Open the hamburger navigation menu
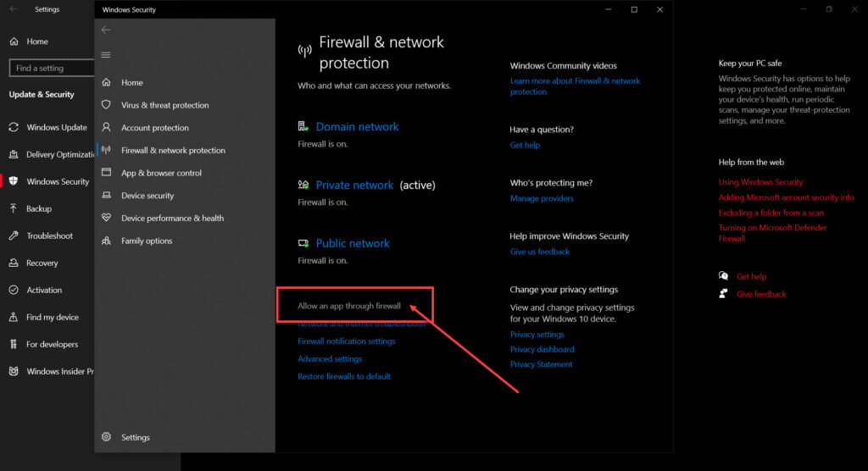Screen dimensions: 868x471 coord(106,55)
